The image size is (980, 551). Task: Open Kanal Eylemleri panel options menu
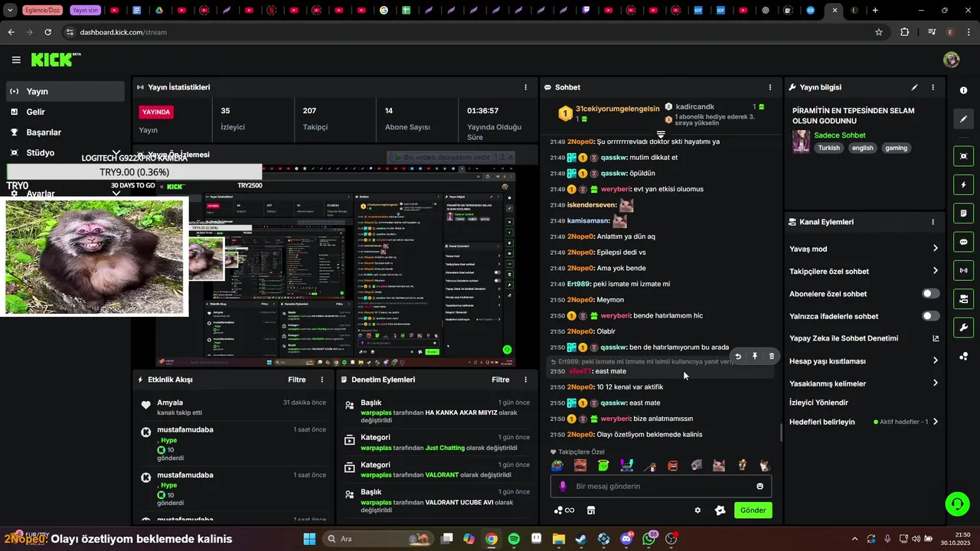[x=933, y=222]
